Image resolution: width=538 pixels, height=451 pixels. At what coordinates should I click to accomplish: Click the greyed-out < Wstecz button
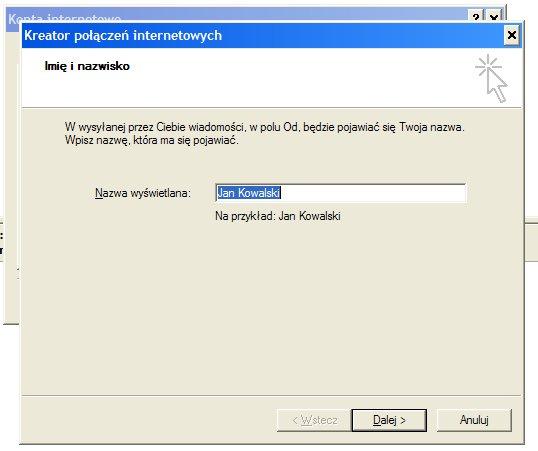pyautogui.click(x=315, y=420)
